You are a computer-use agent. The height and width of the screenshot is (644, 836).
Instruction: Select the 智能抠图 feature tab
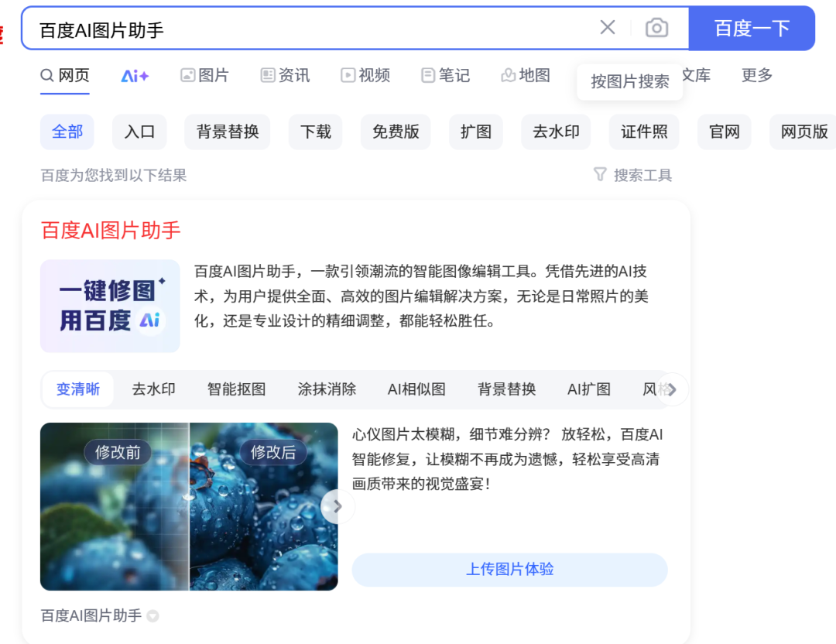pyautogui.click(x=236, y=389)
